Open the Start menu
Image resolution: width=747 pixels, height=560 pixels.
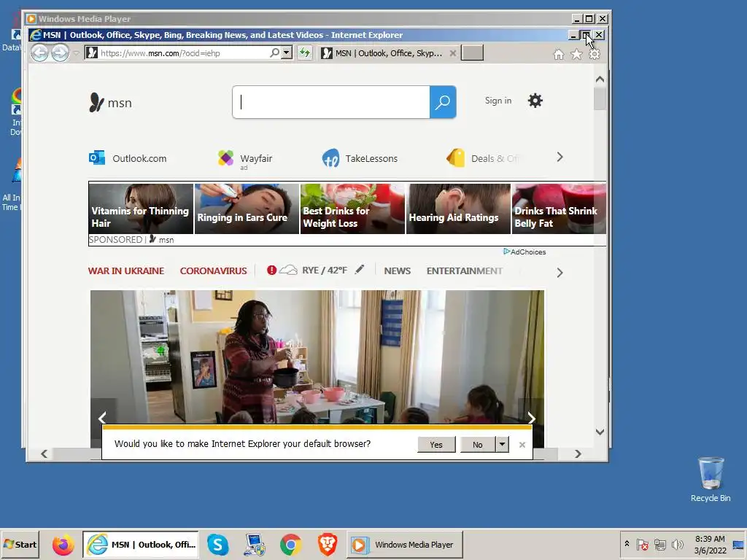tap(20, 544)
